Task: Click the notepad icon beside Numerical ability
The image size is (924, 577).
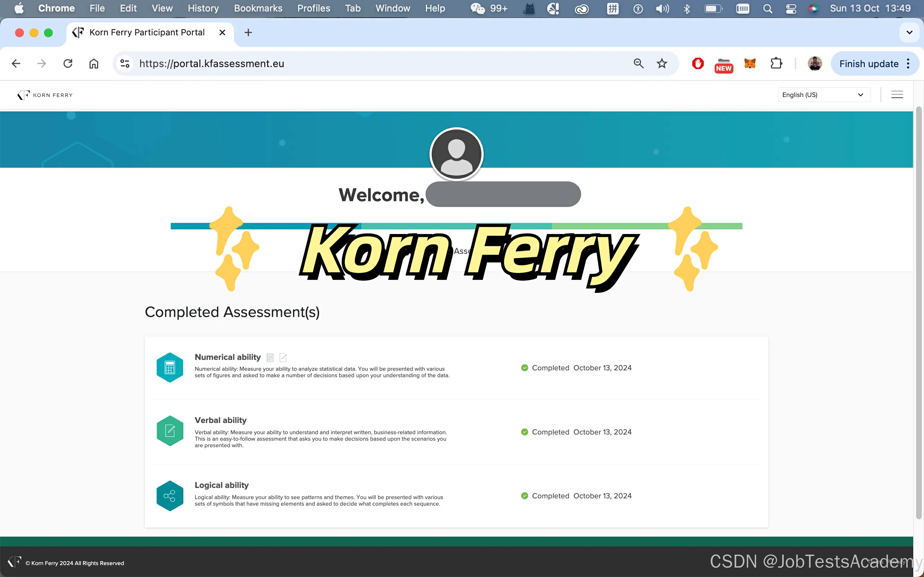Action: (283, 358)
